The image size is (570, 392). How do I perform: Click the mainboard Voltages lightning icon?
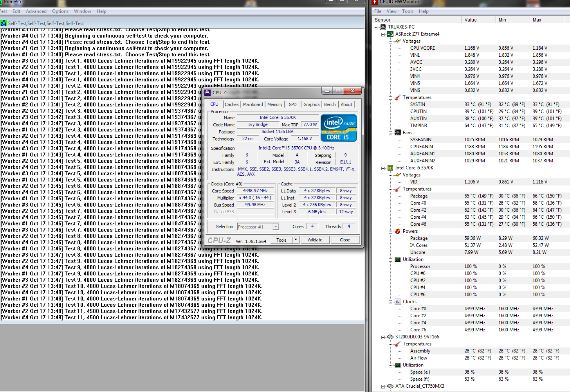[398, 41]
